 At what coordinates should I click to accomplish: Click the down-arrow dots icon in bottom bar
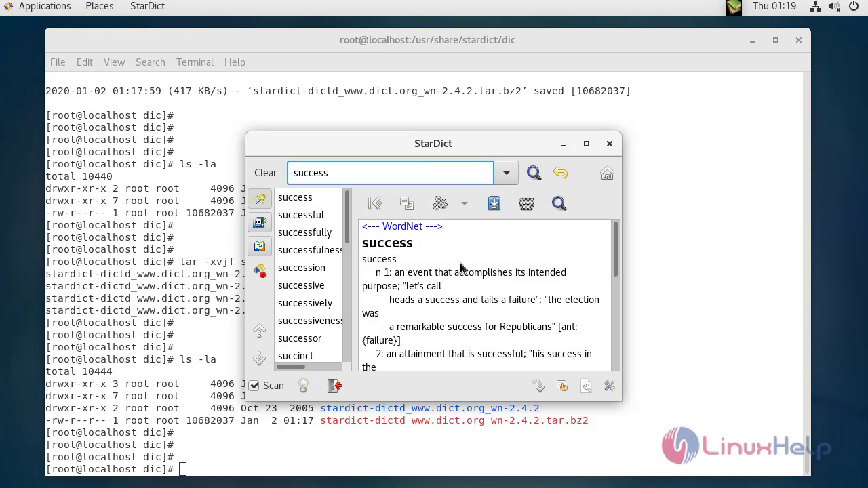pos(538,386)
